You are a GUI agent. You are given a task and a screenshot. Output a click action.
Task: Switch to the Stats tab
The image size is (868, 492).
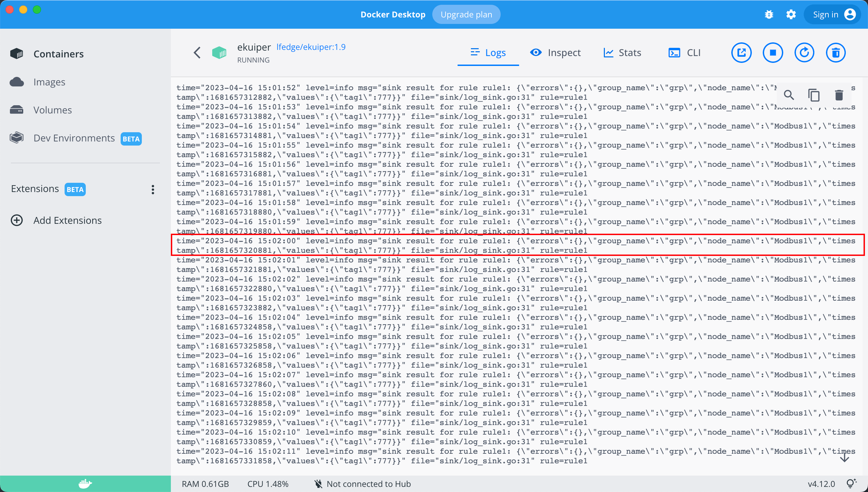(622, 53)
